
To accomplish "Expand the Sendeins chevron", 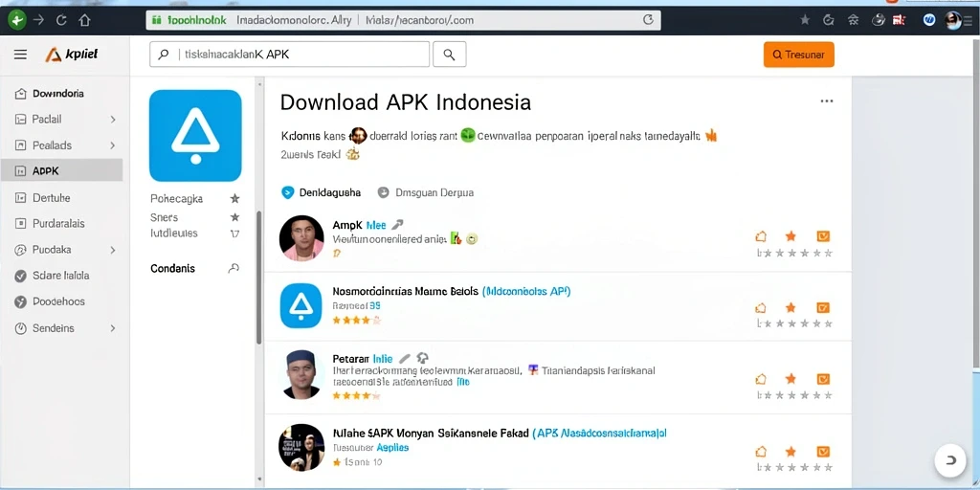I will point(113,327).
